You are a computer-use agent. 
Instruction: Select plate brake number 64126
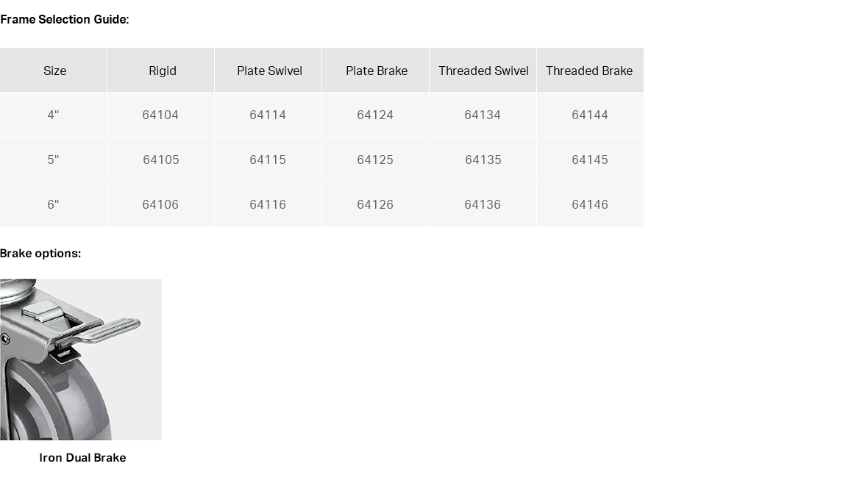(375, 204)
